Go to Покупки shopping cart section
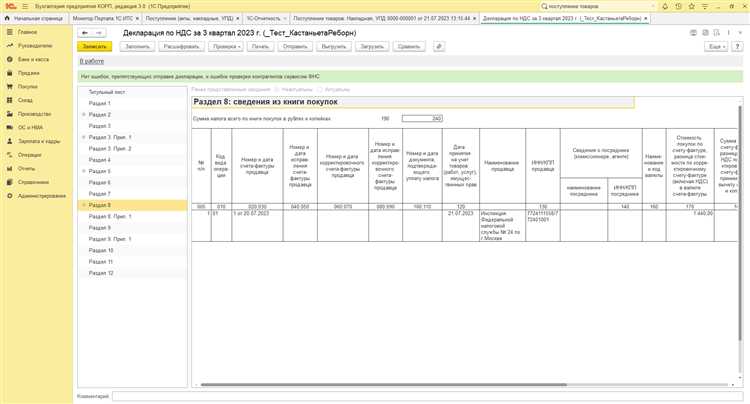750x404 pixels. click(8, 86)
